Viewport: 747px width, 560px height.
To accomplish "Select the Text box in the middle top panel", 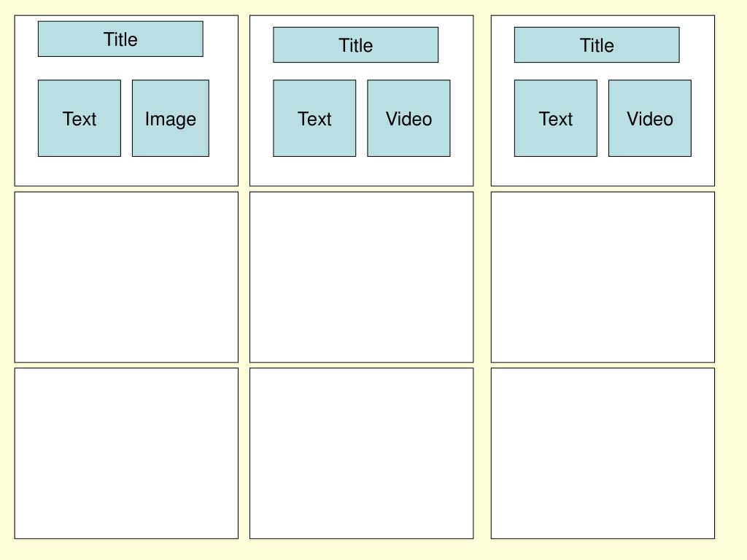I will coord(314,118).
